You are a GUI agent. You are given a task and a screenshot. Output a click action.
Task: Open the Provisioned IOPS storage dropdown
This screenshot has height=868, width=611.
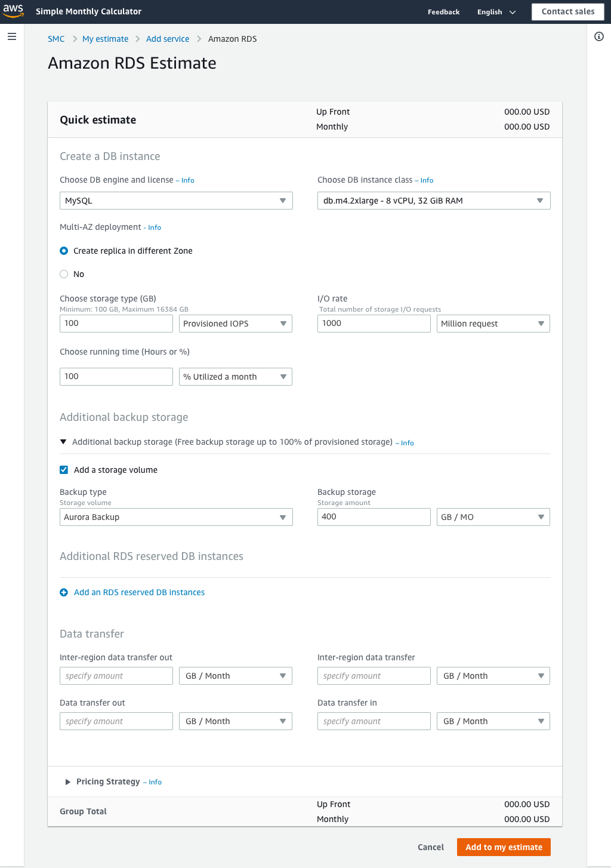[x=236, y=324]
